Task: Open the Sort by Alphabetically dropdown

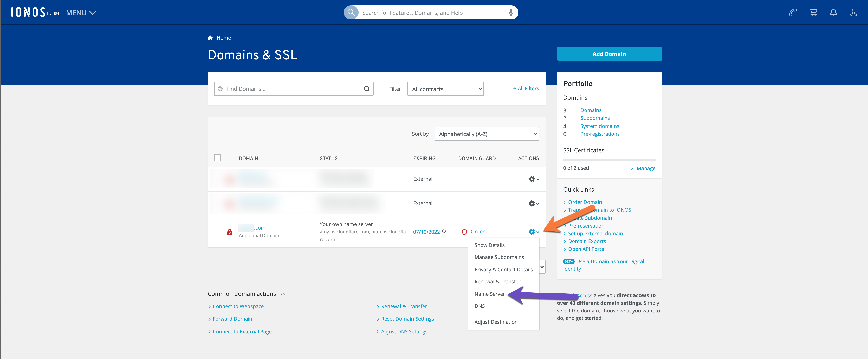Action: [x=486, y=134]
